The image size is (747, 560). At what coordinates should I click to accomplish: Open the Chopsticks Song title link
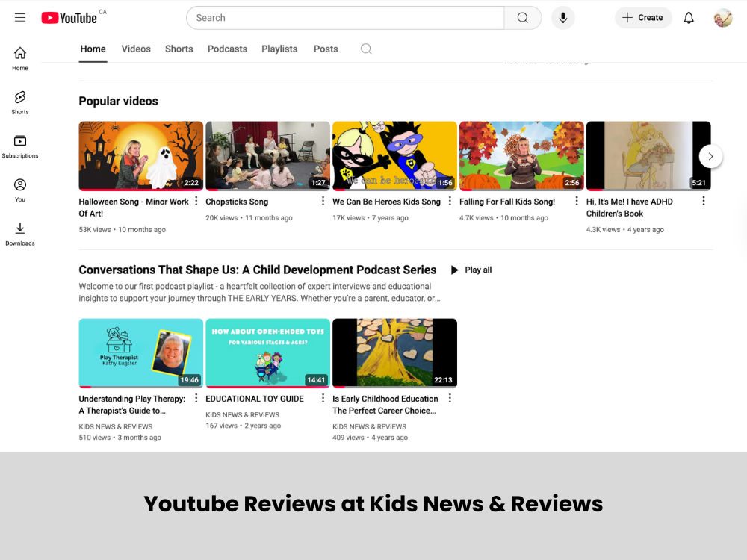[237, 202]
